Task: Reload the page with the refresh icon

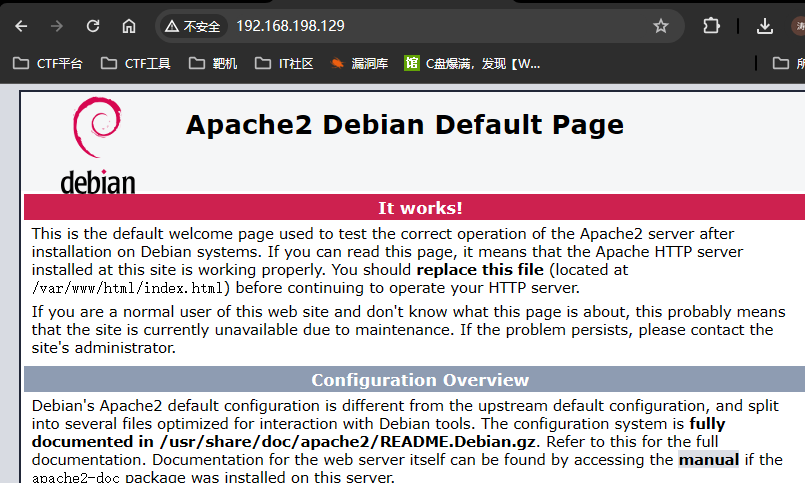Action: 93,26
